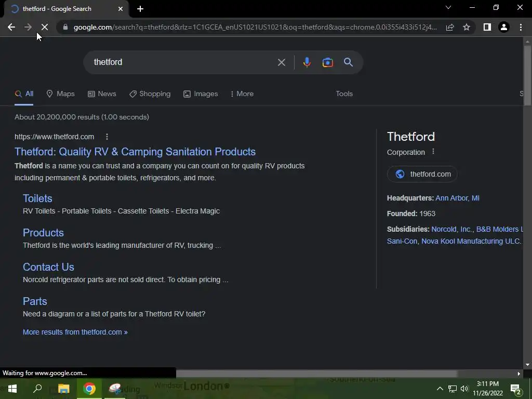532x399 pixels.
Task: Switch to News results
Action: pos(102,94)
